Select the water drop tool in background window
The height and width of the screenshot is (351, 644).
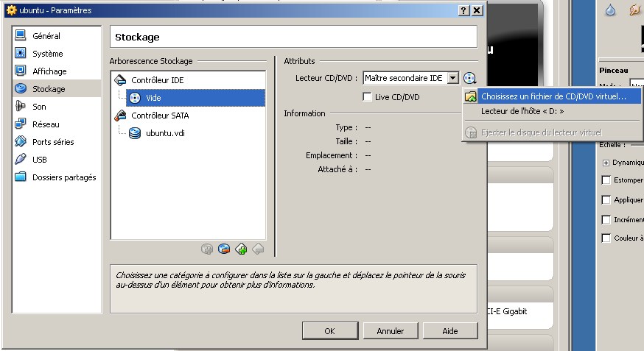pyautogui.click(x=610, y=10)
